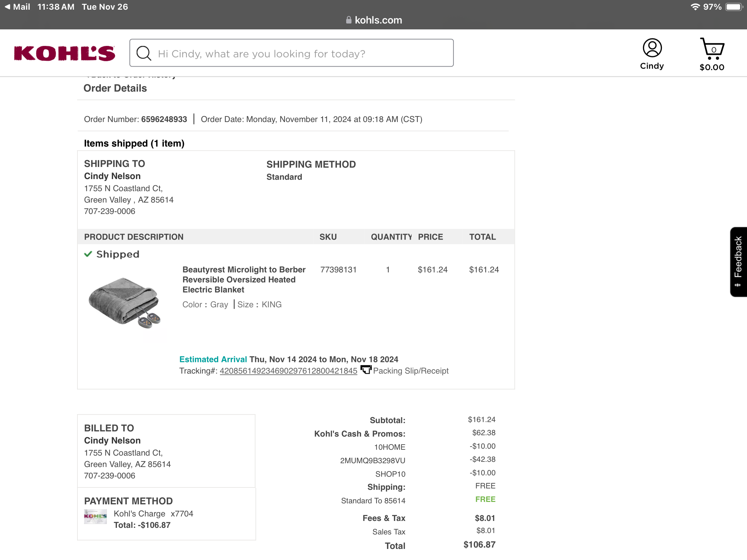
Task: Open the Beautyrest Electric Blanket product title
Action: (244, 280)
